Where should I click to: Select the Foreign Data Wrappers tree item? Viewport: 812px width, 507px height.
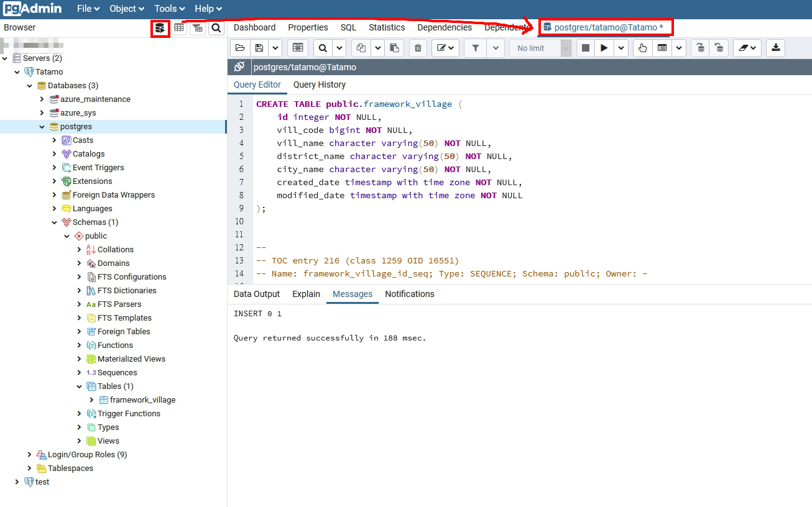[113, 195]
